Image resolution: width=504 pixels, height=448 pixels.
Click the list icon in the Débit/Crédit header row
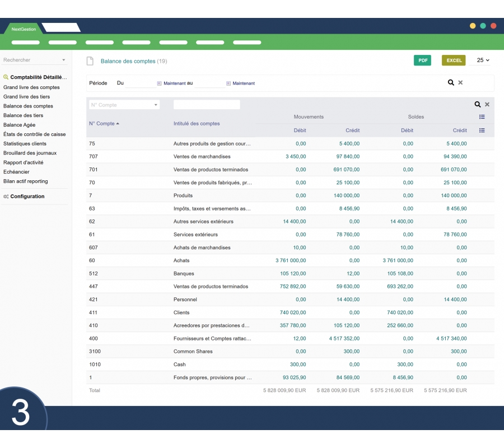tap(482, 130)
